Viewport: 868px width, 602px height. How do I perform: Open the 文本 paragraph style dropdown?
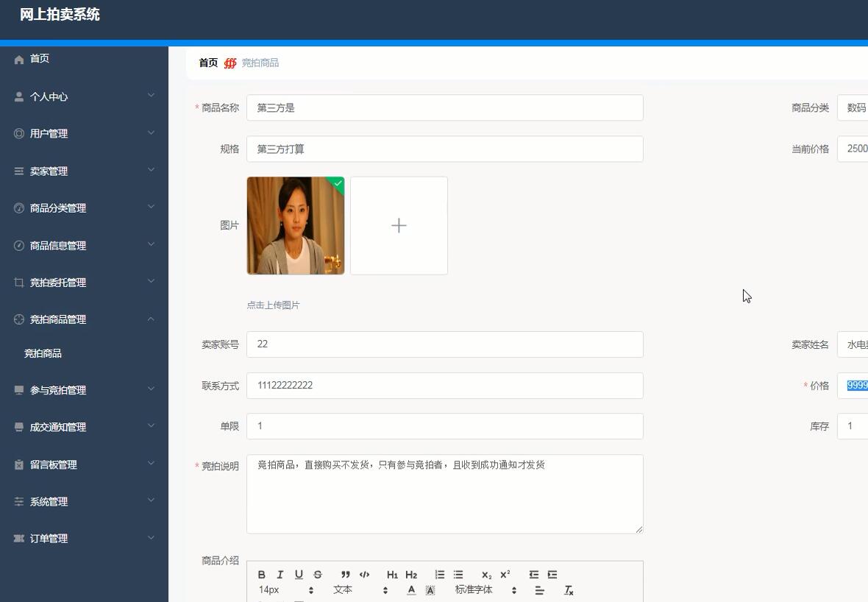pyautogui.click(x=360, y=589)
